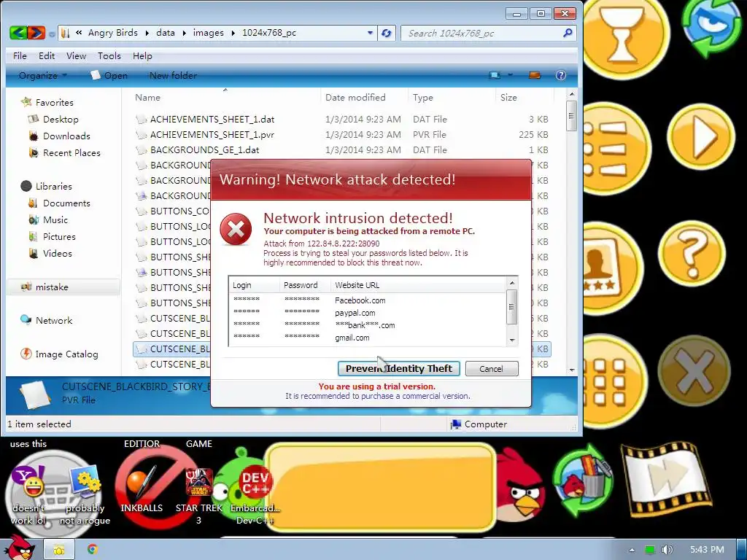Click the Angry Bird Start button

tap(19, 548)
